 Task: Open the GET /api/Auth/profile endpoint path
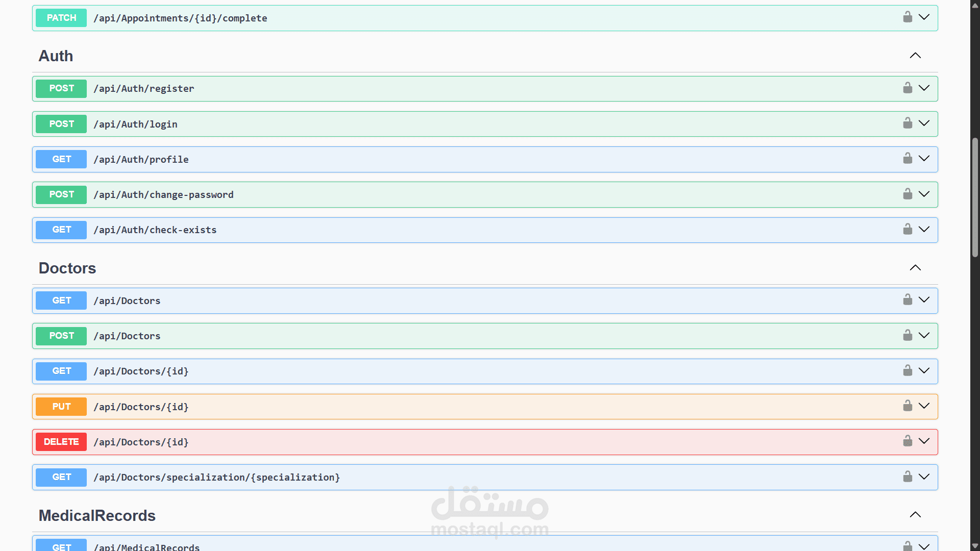(141, 159)
